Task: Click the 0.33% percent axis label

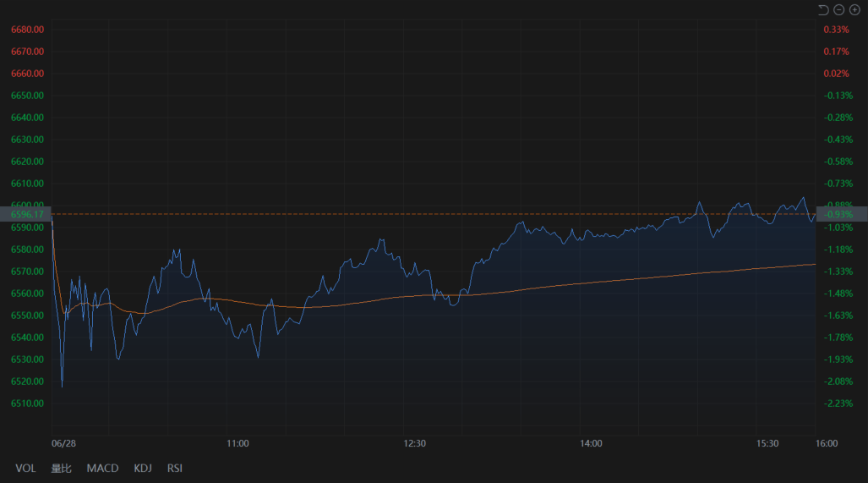Action: click(x=836, y=30)
